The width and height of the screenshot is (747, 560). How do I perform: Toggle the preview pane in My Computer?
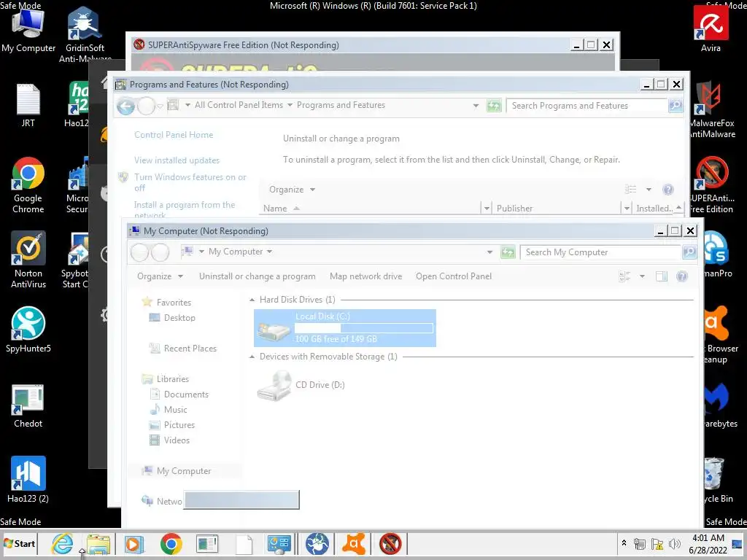tap(661, 276)
